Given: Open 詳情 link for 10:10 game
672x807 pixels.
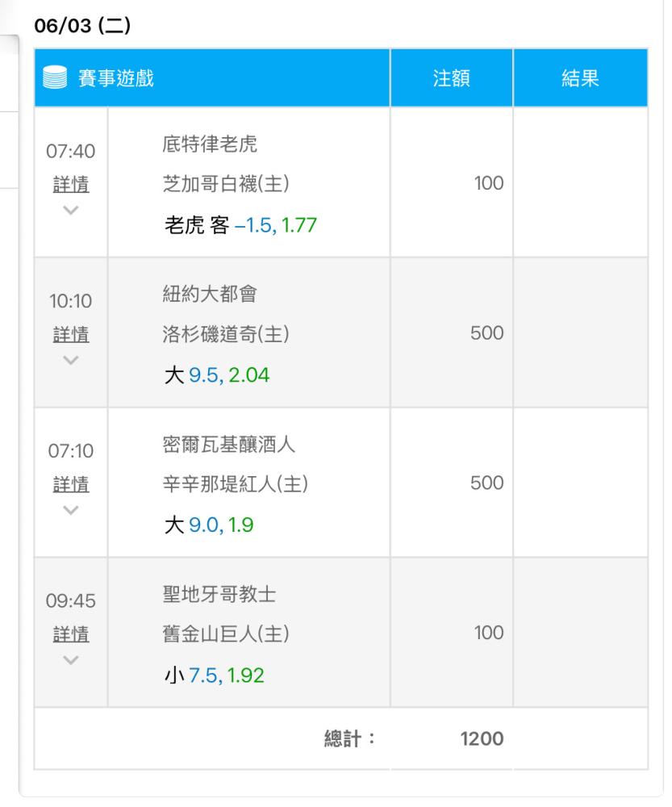Looking at the screenshot, I should (71, 334).
